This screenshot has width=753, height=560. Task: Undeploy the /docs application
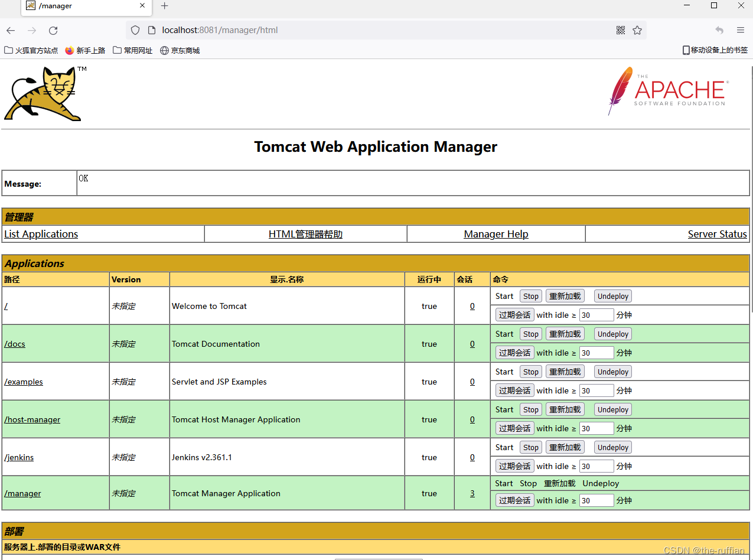click(x=613, y=334)
